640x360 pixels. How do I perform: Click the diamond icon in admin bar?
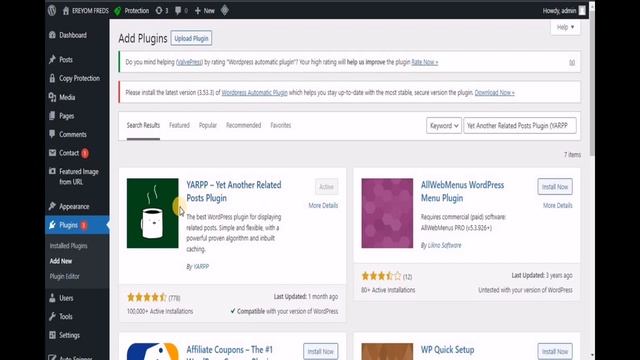[x=224, y=10]
